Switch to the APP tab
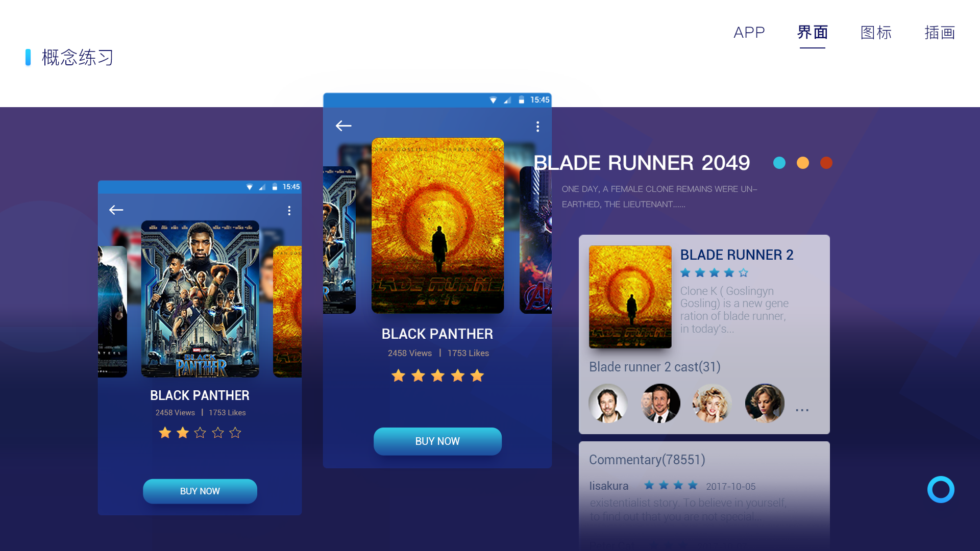980x551 pixels. point(749,33)
